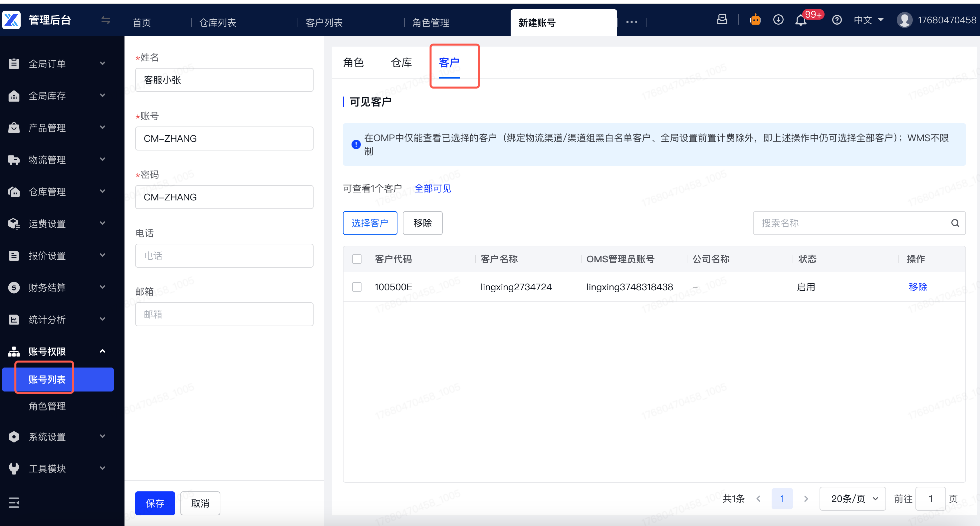The height and width of the screenshot is (526, 980).
Task: Switch to the 角色 tab
Action: tap(354, 63)
